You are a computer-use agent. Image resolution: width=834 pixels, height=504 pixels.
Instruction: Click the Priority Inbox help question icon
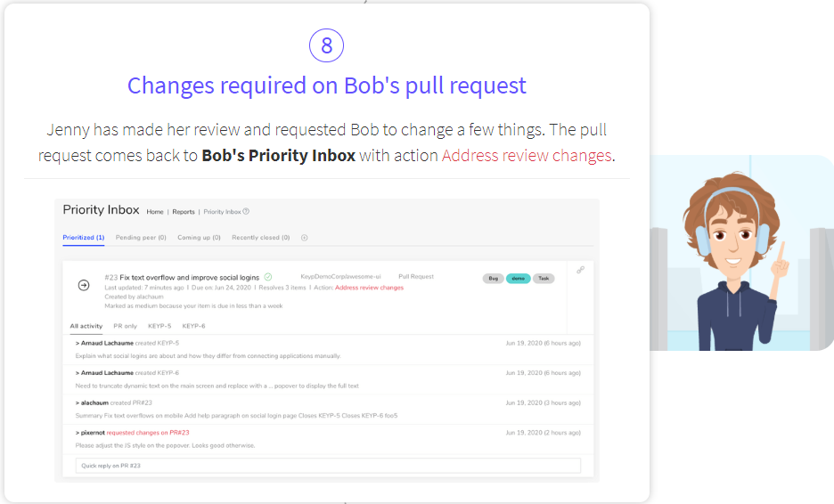pos(246,212)
